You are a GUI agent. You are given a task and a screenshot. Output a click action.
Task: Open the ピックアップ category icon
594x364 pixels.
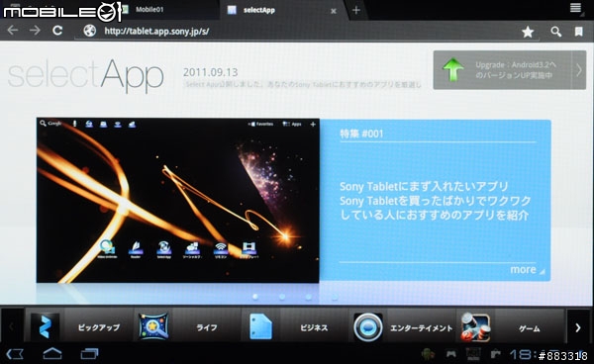pyautogui.click(x=45, y=327)
